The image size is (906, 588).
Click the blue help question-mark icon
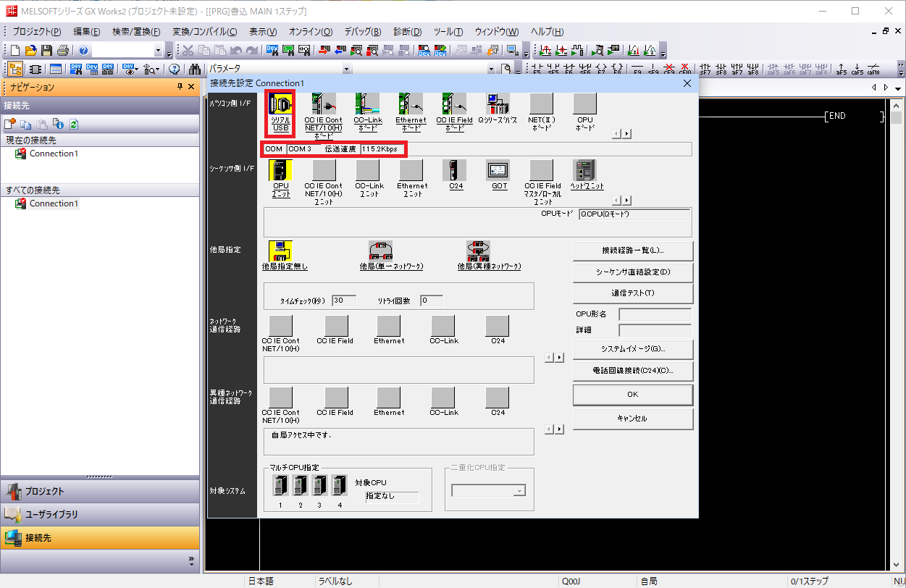[x=83, y=51]
